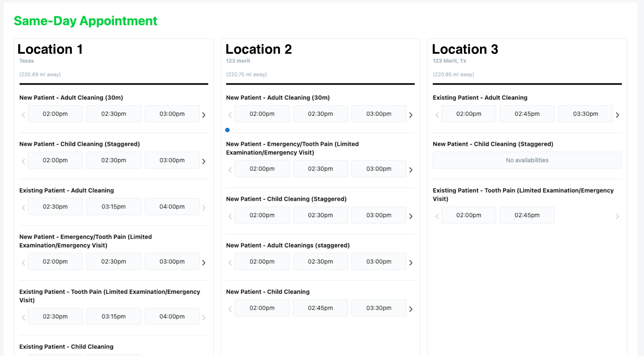Choose 03:30pm for Location 3 Existing Patient Adult Cleaning
Screen dimensions: 644x356
coord(586,114)
